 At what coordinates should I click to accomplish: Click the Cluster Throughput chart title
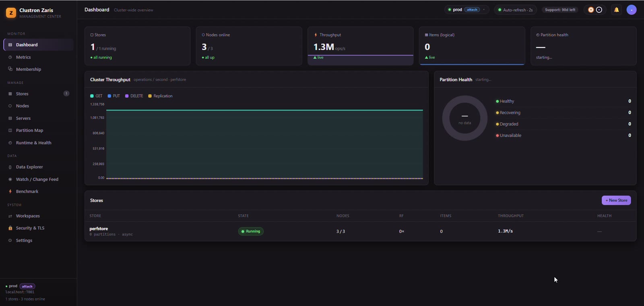point(110,80)
